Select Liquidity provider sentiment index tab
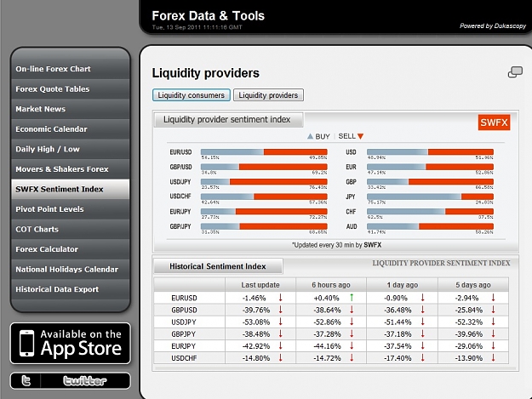Viewport: 532px width, 399px height. pyautogui.click(x=229, y=120)
